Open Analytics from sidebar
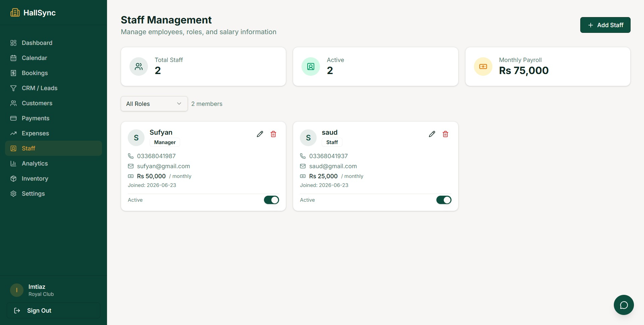Screen dimensions: 644x325 pos(53,164)
